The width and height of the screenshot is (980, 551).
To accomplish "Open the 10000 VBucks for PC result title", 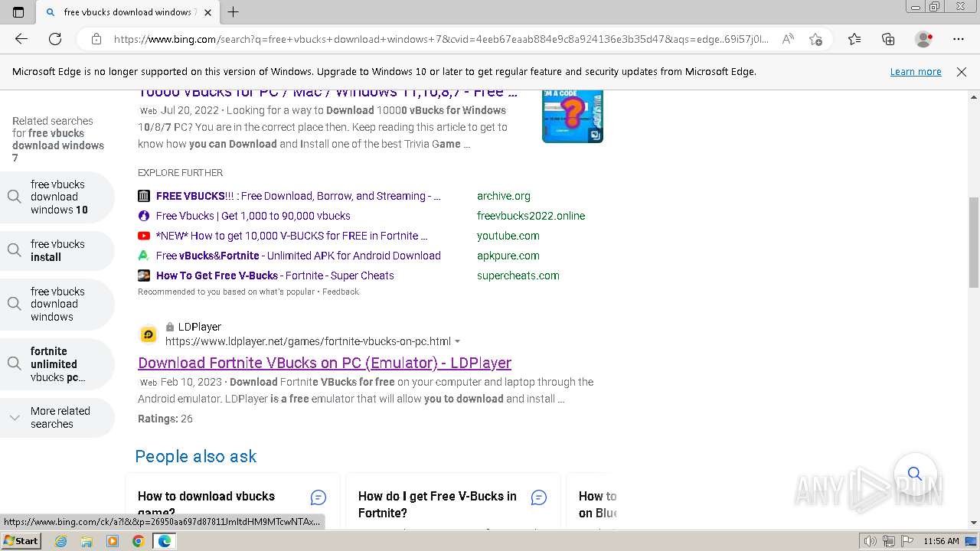I will 328,92.
